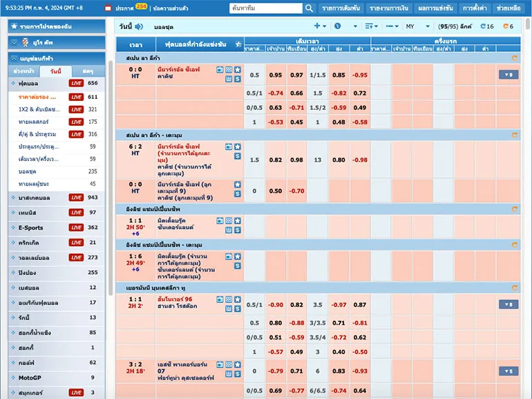
Task: Open รายการเดิมพัน bet list button
Action: point(341,8)
